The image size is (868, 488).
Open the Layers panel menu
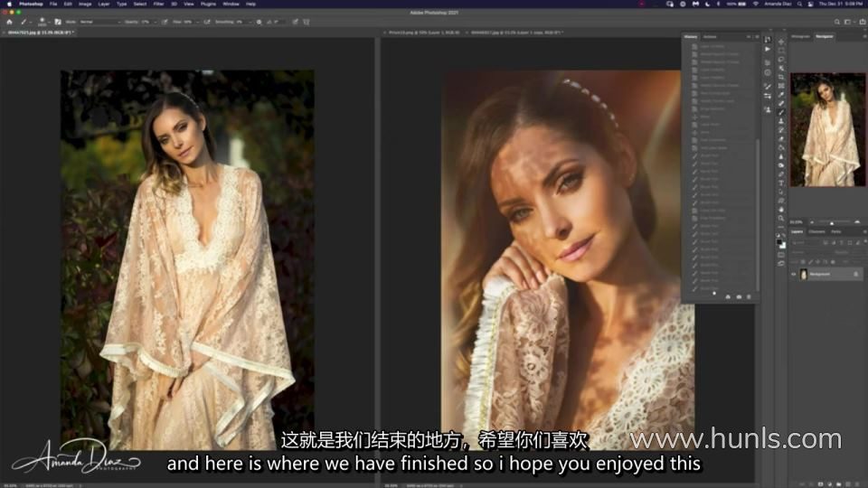[x=865, y=231]
